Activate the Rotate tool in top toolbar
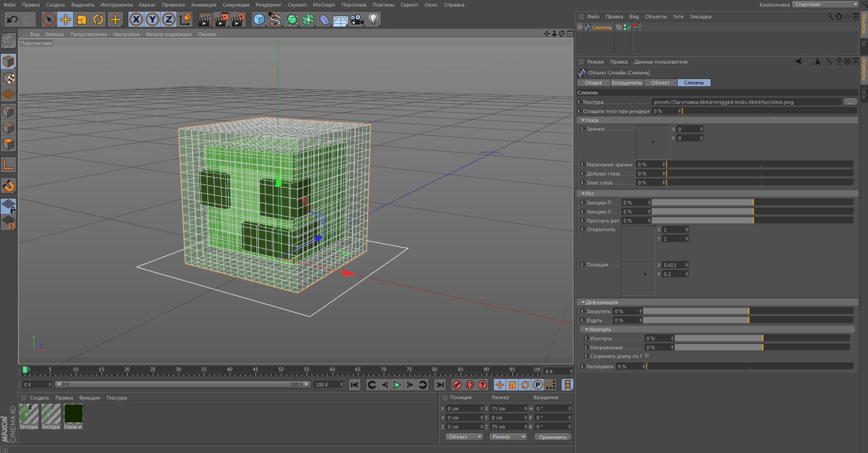This screenshot has height=453, width=868. (x=98, y=19)
